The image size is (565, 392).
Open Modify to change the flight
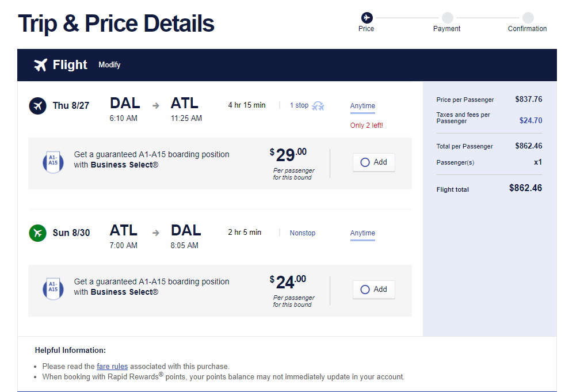coord(109,65)
